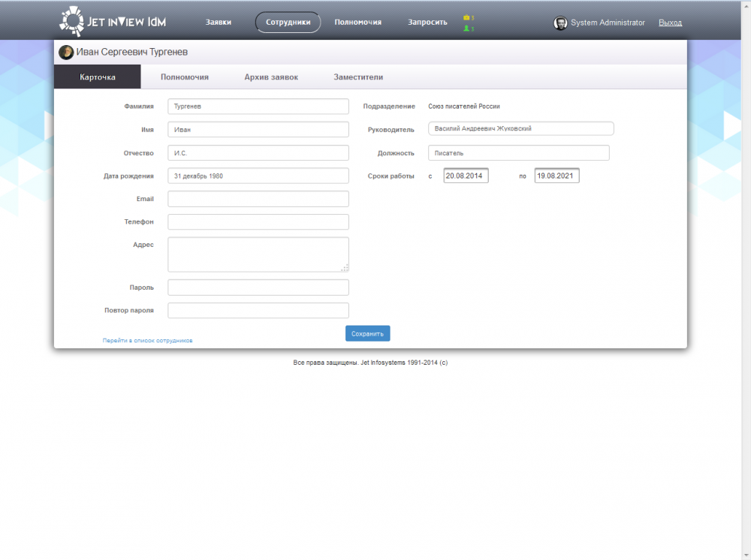
Task: Focus the Имя input field
Action: 258,129
